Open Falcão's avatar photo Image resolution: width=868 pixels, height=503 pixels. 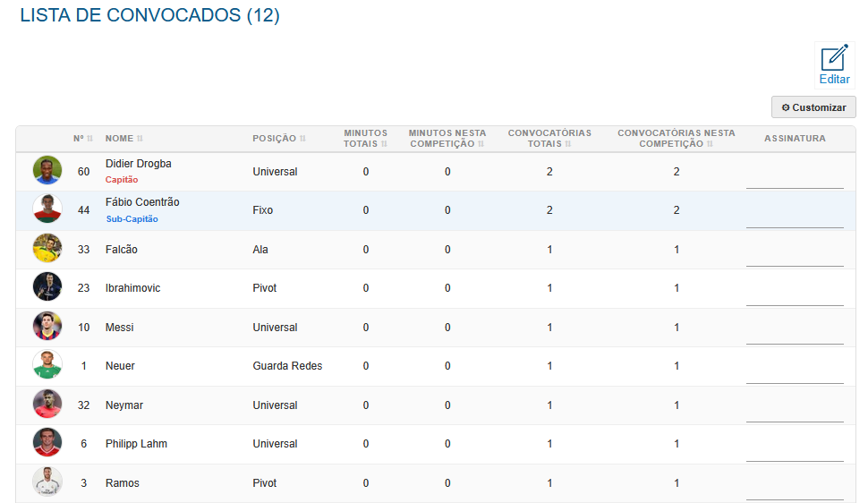point(47,248)
